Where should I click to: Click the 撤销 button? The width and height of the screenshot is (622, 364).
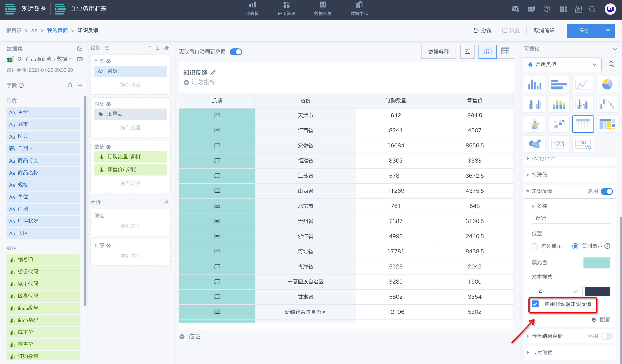(482, 31)
